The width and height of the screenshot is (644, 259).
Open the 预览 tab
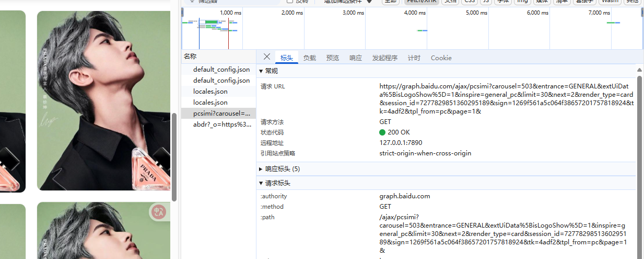333,58
